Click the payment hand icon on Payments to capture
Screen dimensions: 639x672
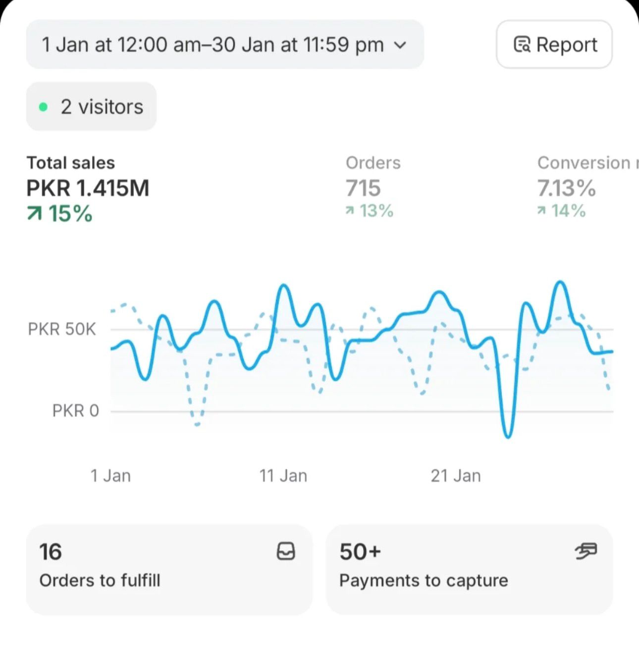pos(586,551)
